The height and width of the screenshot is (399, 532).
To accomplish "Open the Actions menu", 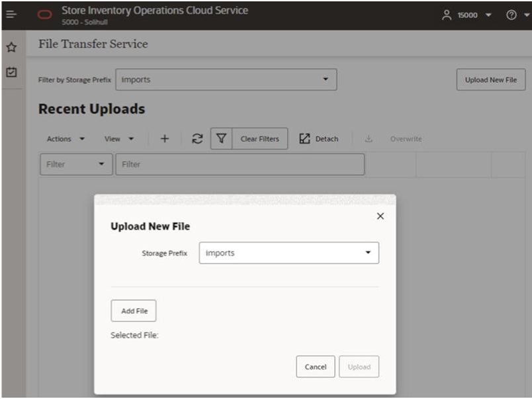I will coord(64,138).
